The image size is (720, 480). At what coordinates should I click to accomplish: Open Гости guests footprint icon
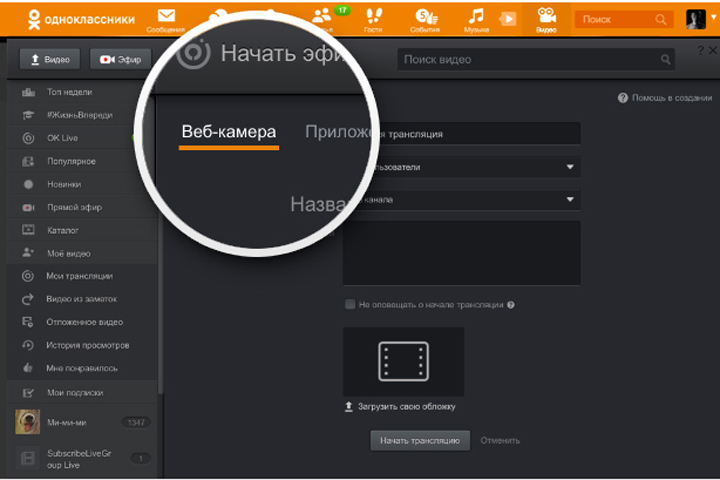(374, 17)
